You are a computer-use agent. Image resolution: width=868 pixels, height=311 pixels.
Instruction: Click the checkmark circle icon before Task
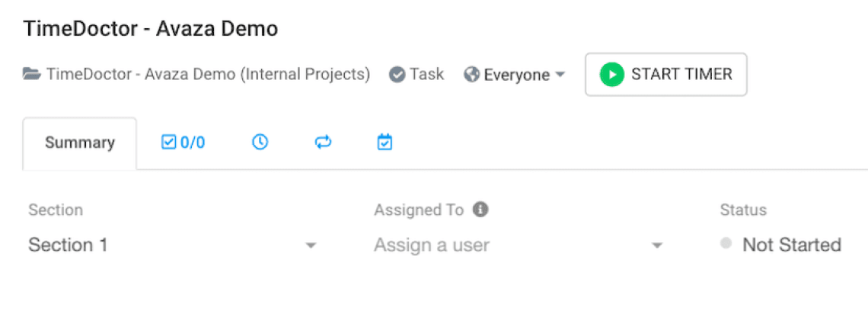(397, 75)
